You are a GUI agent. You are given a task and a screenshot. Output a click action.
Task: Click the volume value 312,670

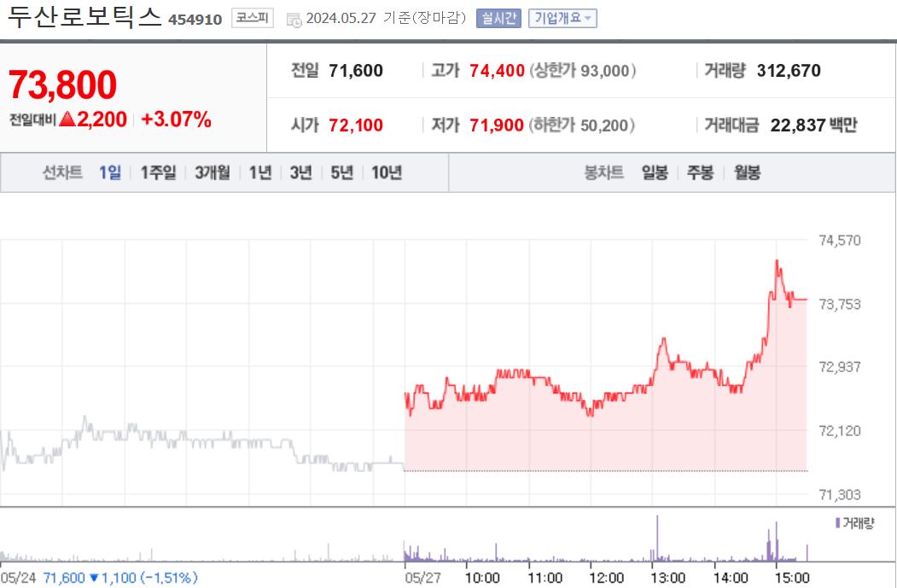pos(789,70)
